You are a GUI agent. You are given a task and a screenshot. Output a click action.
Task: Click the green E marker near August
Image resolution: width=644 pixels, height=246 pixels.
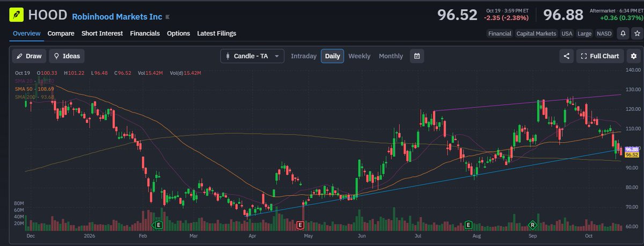[x=468, y=224]
